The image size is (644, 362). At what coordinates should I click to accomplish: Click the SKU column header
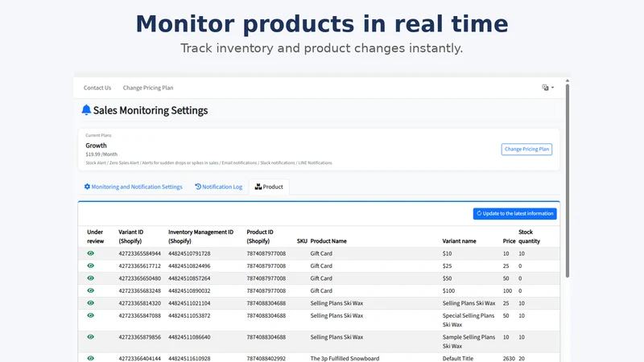click(302, 241)
